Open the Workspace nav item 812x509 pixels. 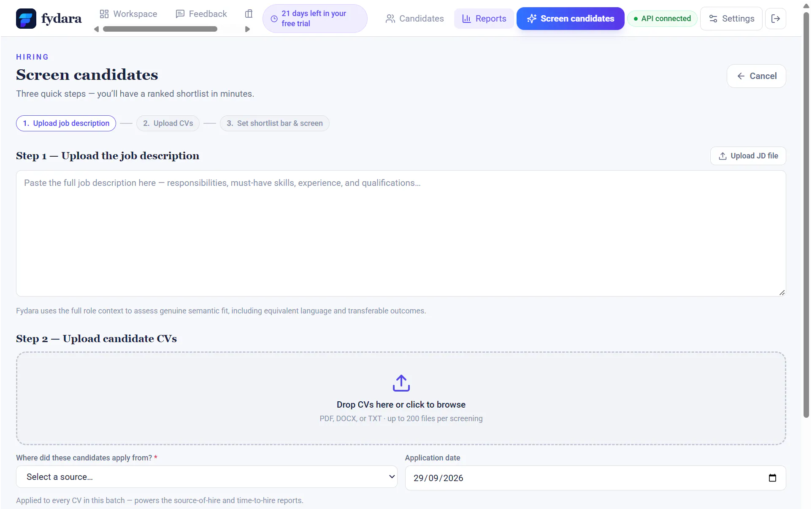tap(128, 14)
